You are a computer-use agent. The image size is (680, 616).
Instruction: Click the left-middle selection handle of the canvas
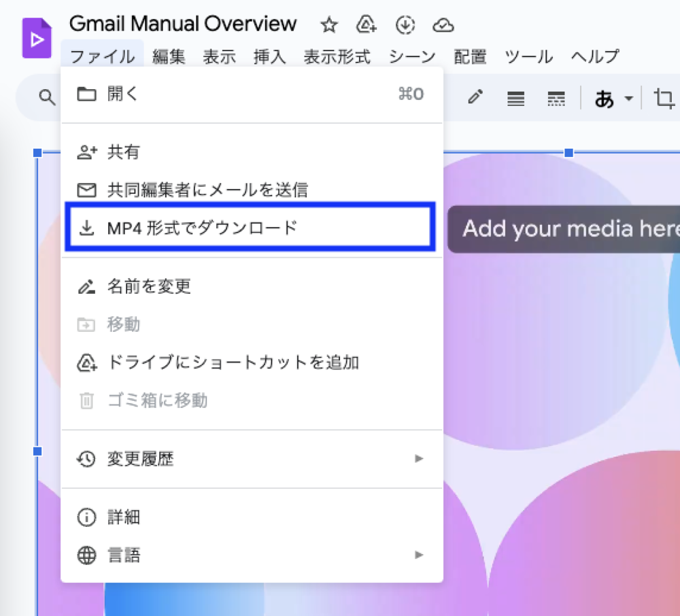tap(37, 451)
